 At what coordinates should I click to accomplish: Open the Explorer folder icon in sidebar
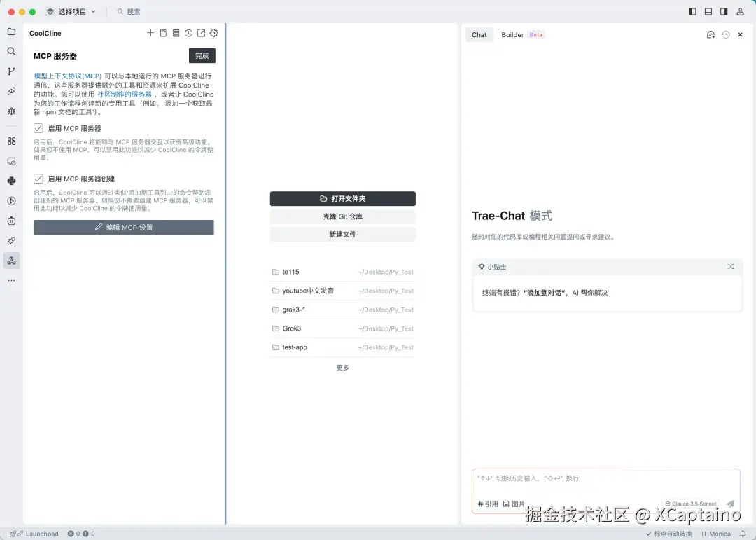pos(12,32)
